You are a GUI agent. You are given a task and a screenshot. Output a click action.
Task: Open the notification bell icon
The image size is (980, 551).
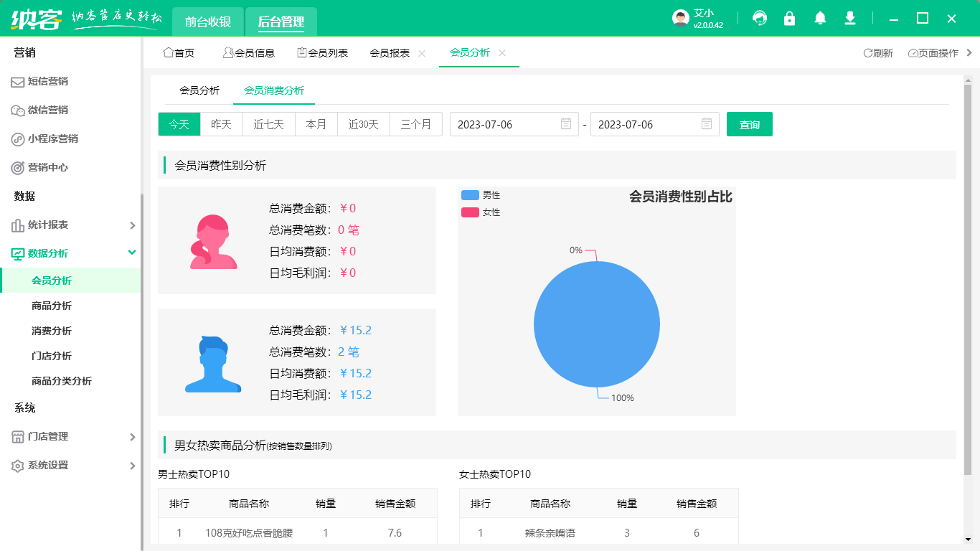pos(819,18)
